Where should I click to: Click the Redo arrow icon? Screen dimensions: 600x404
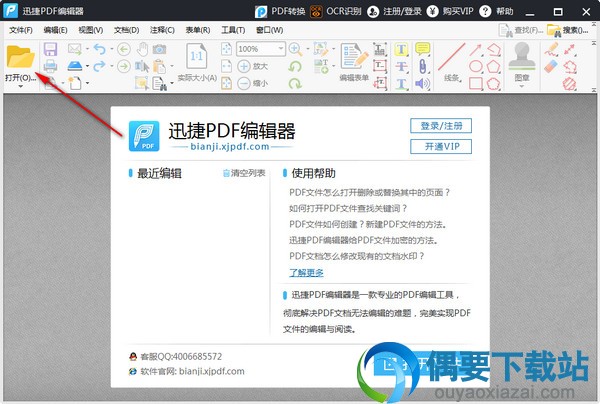point(99,66)
